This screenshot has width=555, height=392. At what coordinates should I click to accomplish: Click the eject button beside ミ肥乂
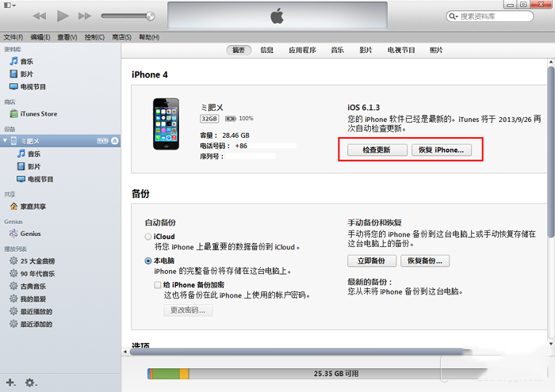(115, 141)
